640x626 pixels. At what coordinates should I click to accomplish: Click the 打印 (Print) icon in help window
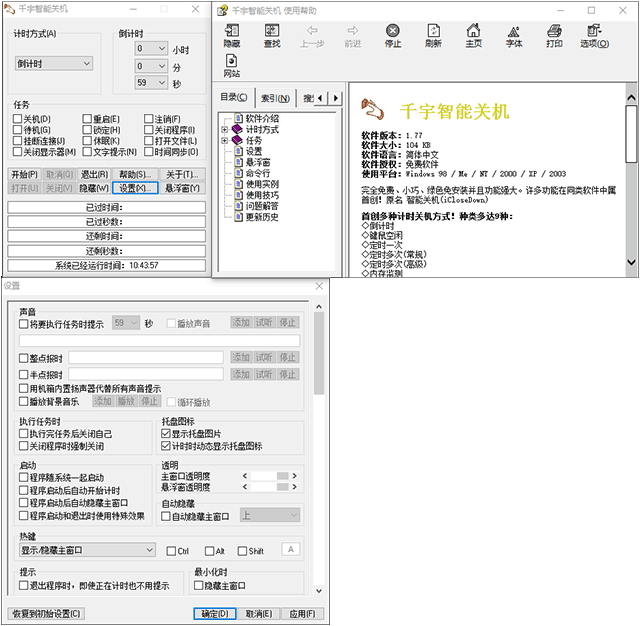[554, 36]
